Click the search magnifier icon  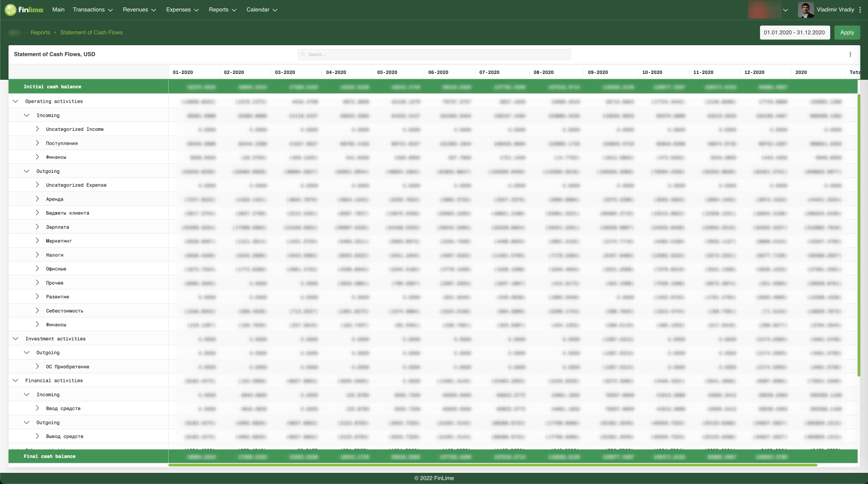pyautogui.click(x=303, y=54)
